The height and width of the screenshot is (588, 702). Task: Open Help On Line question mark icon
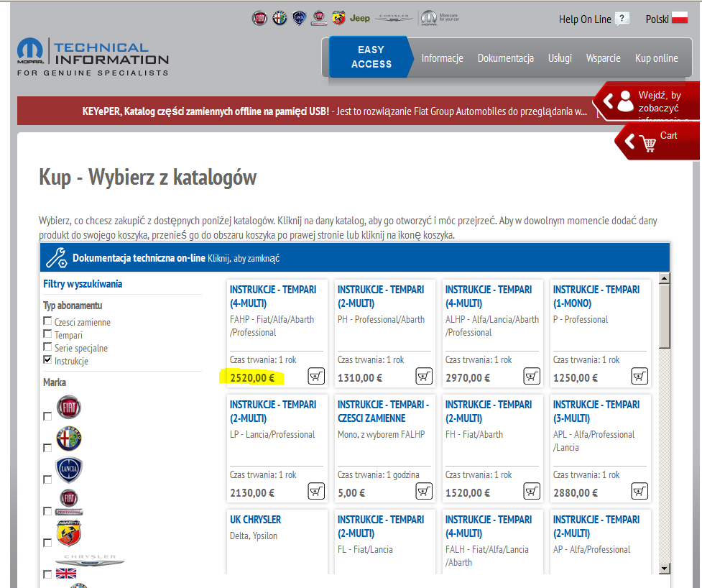tap(622, 19)
